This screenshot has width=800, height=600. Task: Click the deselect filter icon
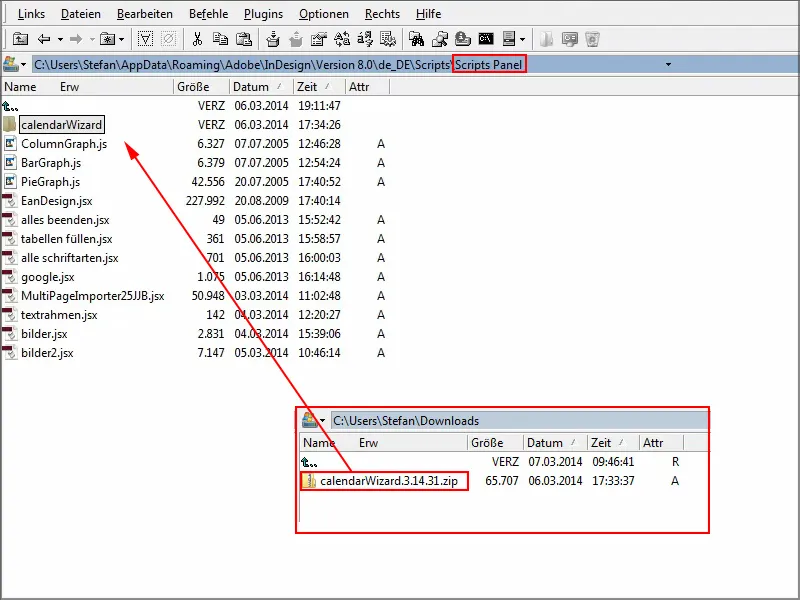point(168,39)
